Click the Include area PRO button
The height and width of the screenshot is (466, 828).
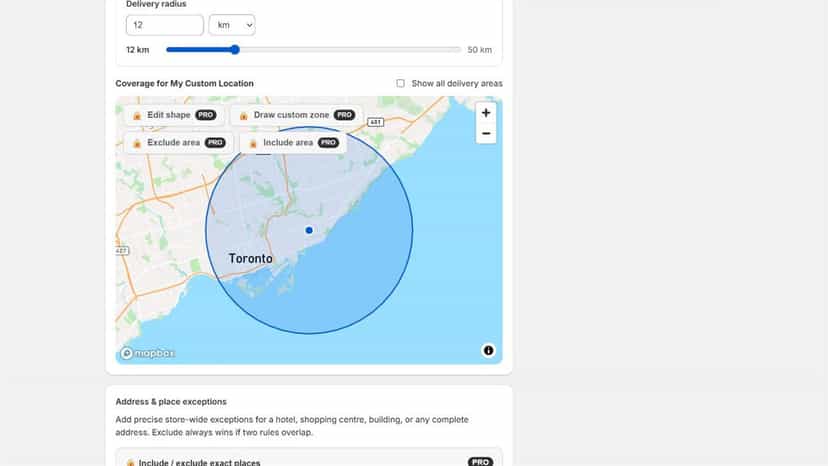tap(293, 143)
